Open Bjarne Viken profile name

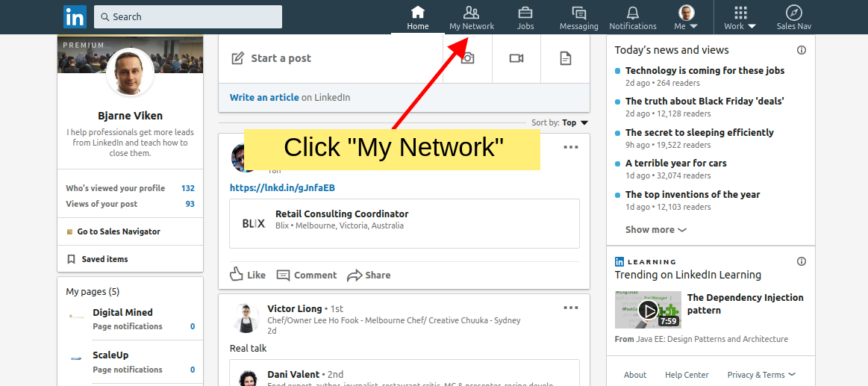[x=130, y=116]
